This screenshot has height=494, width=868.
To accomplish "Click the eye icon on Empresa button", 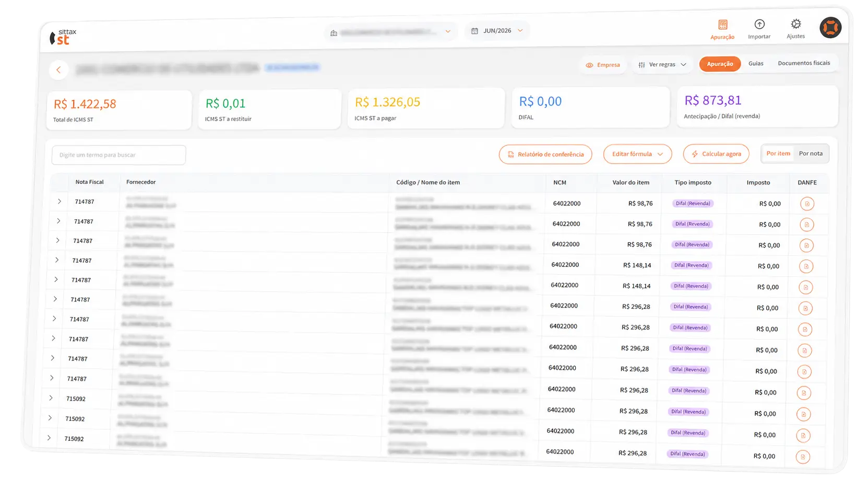I will point(589,65).
